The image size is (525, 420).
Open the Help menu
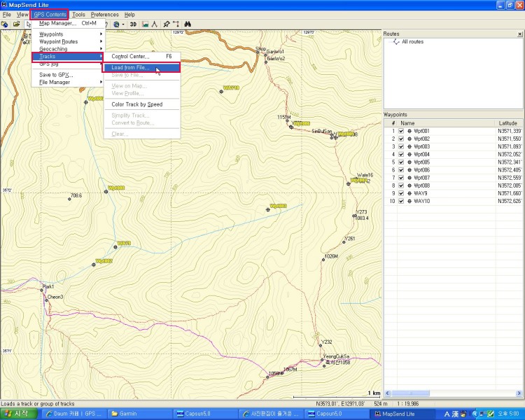(129, 15)
